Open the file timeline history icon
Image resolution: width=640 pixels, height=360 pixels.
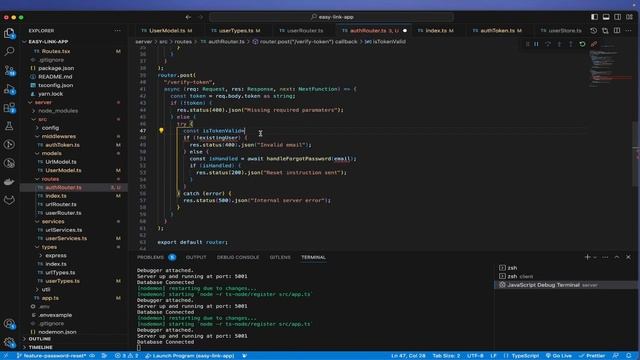click(x=593, y=31)
